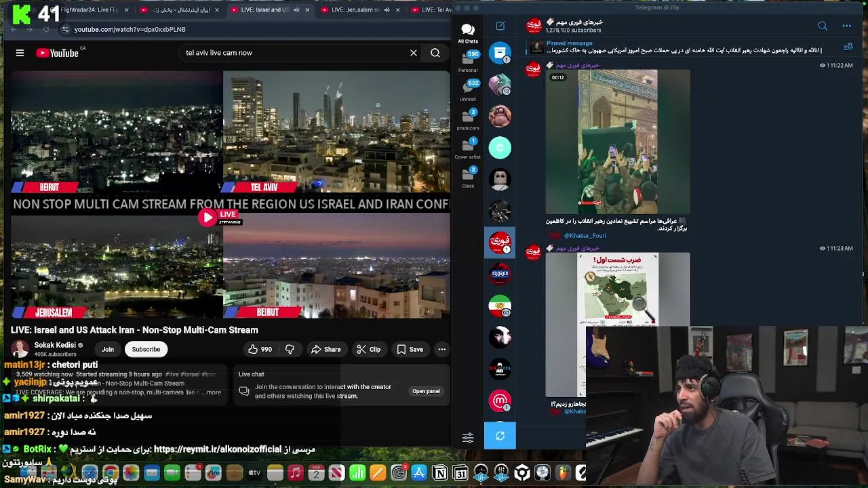Open Photos app in the Dock
868x488 pixels.
(131, 473)
